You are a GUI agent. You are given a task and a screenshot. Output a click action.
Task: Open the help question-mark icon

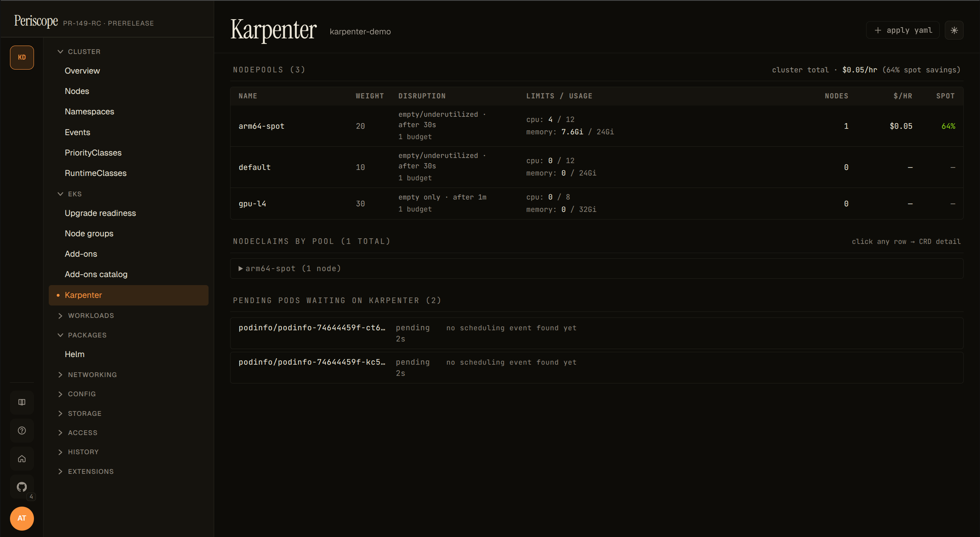22,431
